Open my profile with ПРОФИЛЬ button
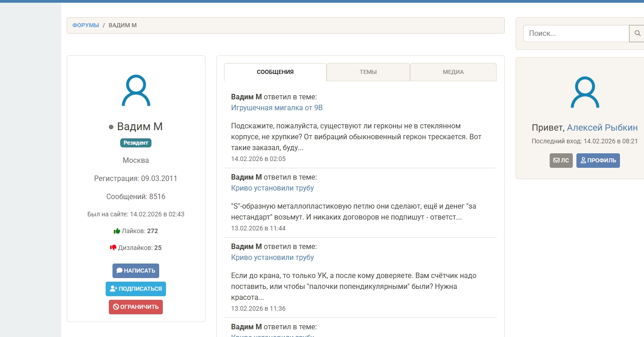This screenshot has height=337, width=644. pyautogui.click(x=598, y=161)
